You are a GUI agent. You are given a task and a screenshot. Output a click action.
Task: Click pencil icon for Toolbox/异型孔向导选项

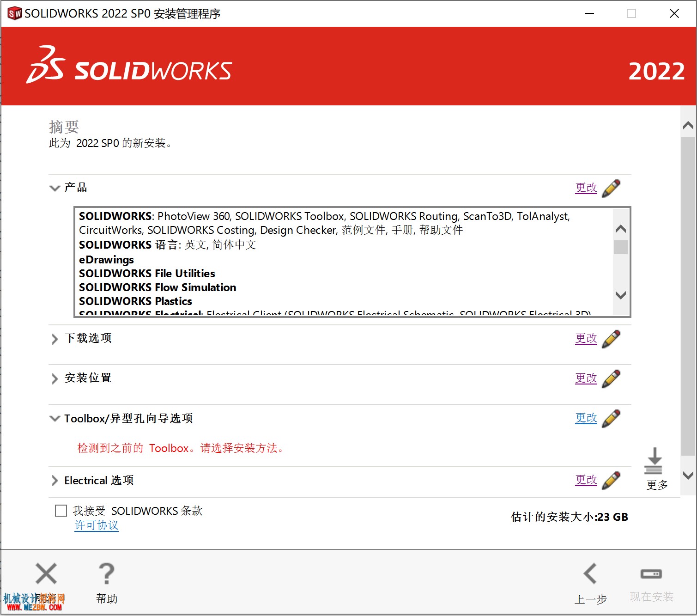point(611,418)
